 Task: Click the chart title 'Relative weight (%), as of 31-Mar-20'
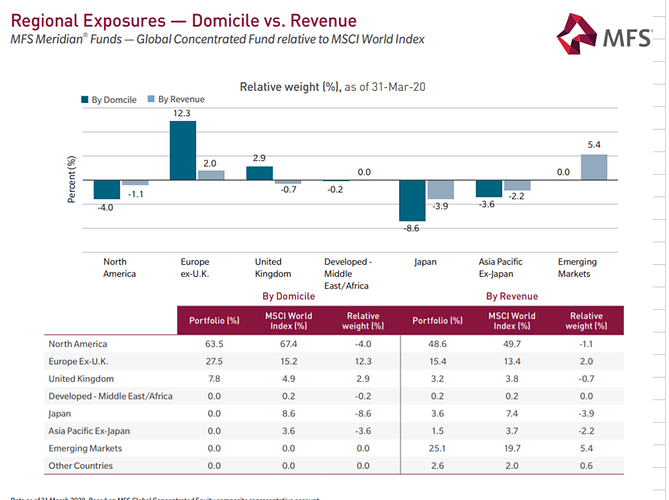pyautogui.click(x=332, y=87)
